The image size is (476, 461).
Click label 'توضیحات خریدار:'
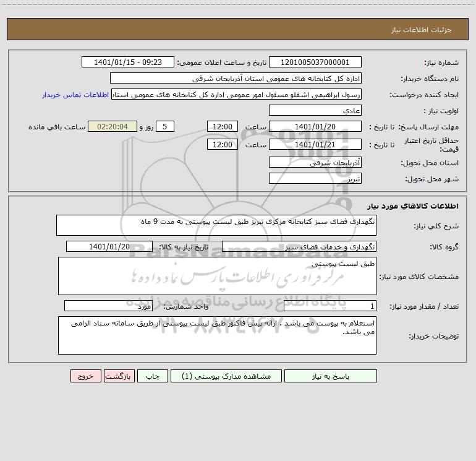[433, 337]
